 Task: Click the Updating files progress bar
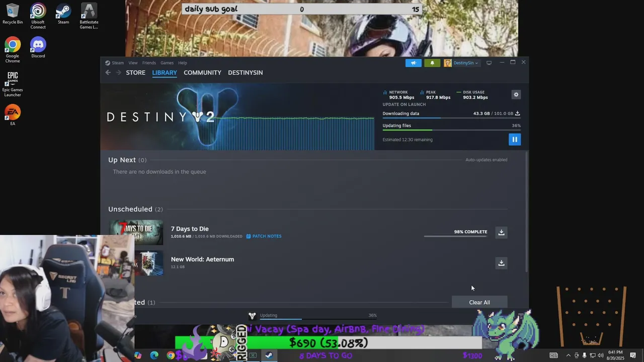coord(451,130)
